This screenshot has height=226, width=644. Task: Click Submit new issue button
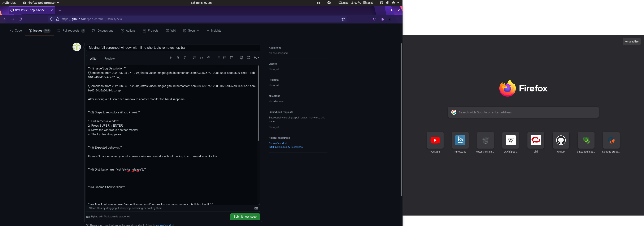245,217
